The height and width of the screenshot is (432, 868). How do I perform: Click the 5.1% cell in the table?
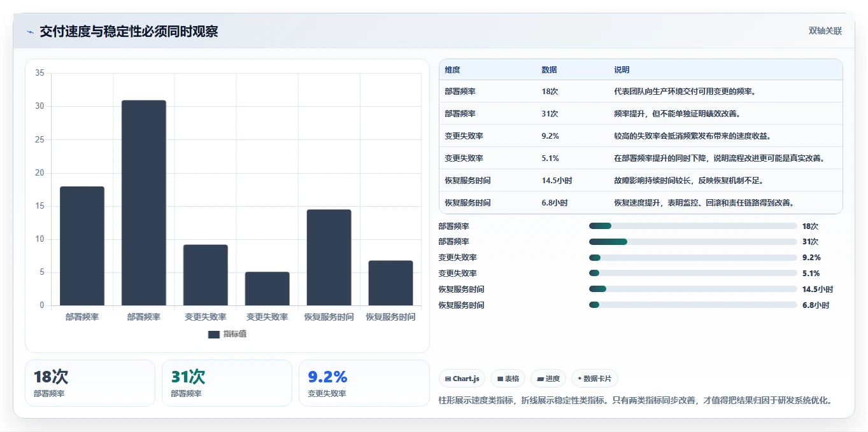(551, 158)
